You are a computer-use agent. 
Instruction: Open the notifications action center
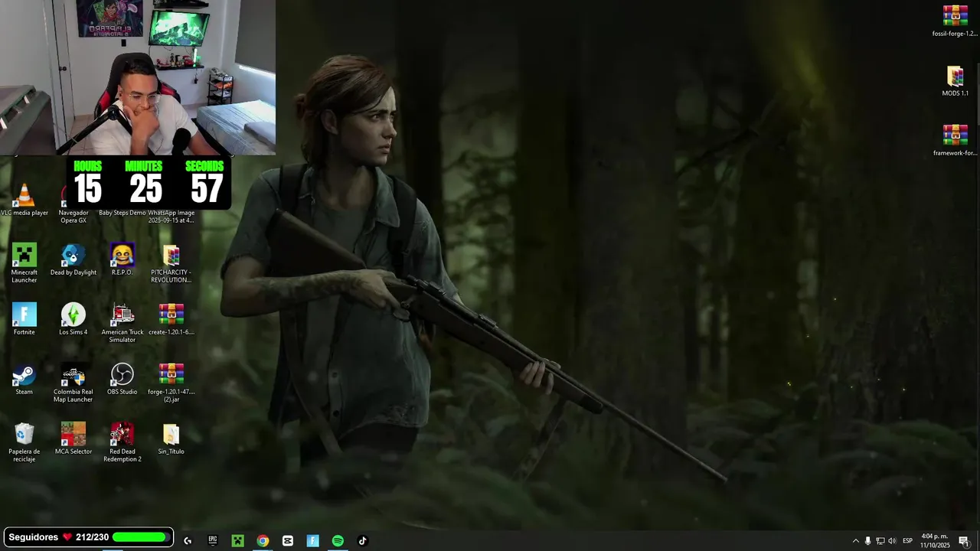click(x=964, y=541)
